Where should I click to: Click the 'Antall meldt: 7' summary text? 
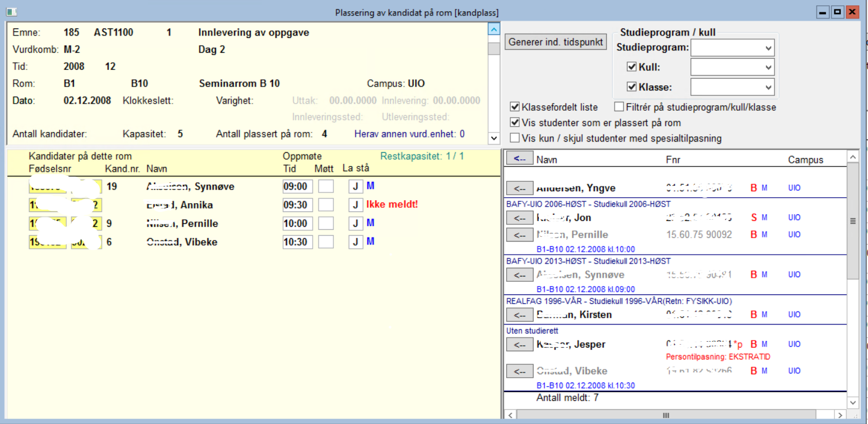[567, 397]
